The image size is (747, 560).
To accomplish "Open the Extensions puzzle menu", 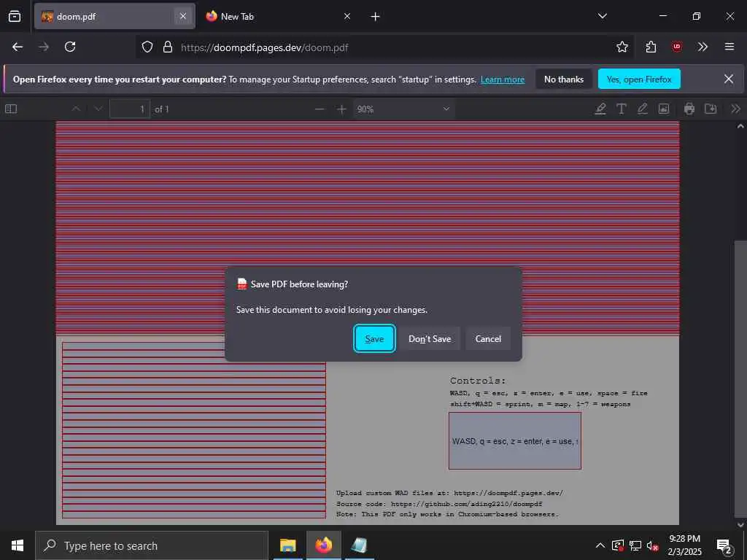I will pos(651,47).
